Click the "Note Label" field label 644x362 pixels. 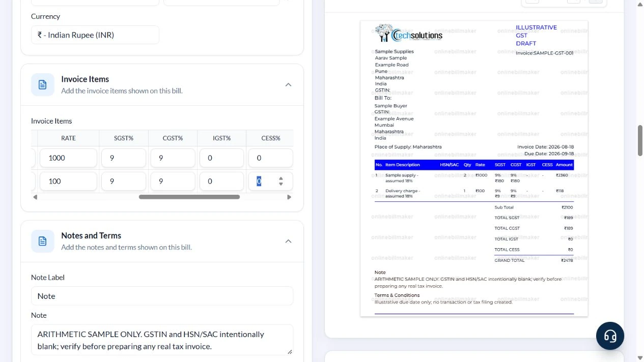click(48, 278)
